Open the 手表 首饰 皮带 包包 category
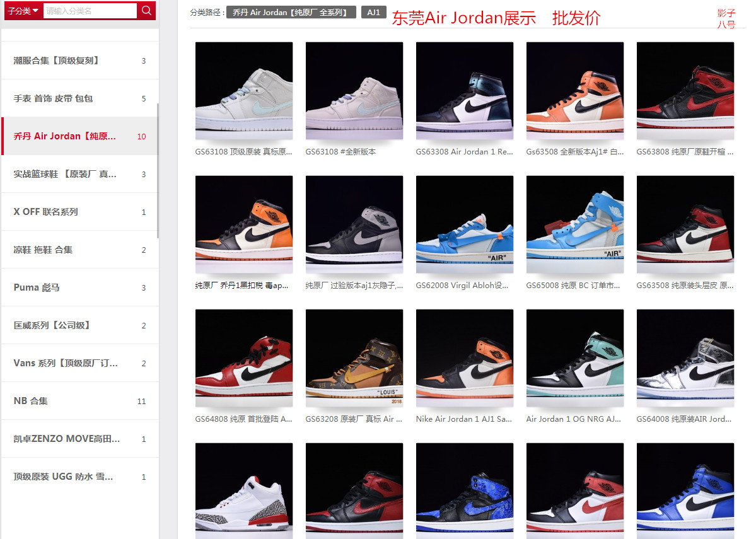The image size is (756, 539). 80,98
